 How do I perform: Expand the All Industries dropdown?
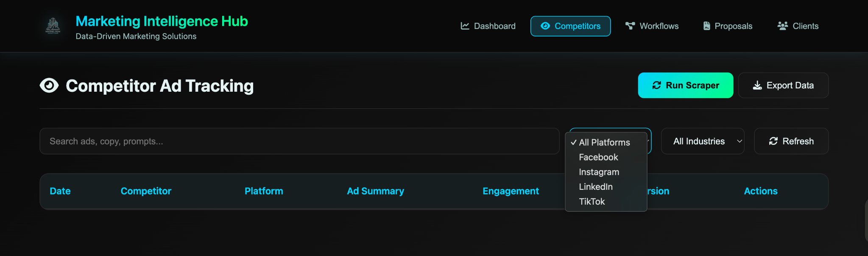coord(702,141)
